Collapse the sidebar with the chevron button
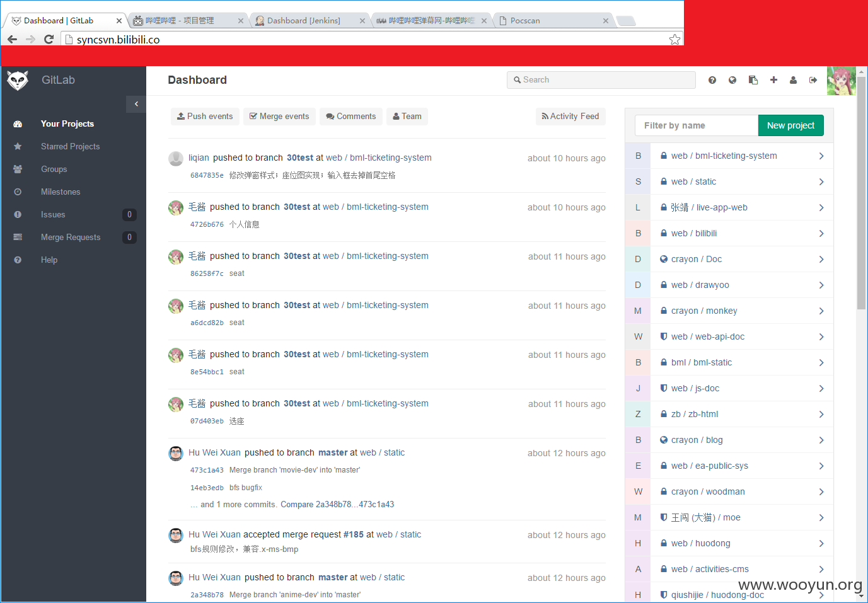The image size is (868, 603). click(x=136, y=104)
